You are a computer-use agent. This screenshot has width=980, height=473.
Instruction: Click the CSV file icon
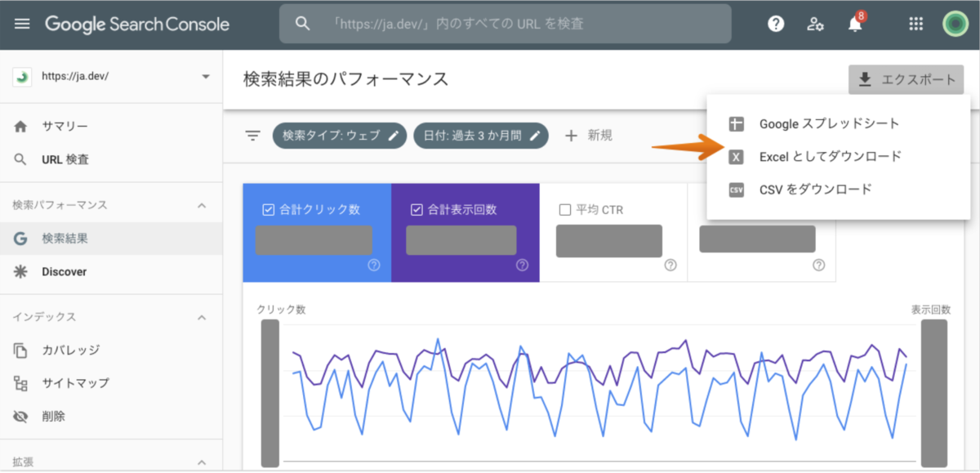736,190
